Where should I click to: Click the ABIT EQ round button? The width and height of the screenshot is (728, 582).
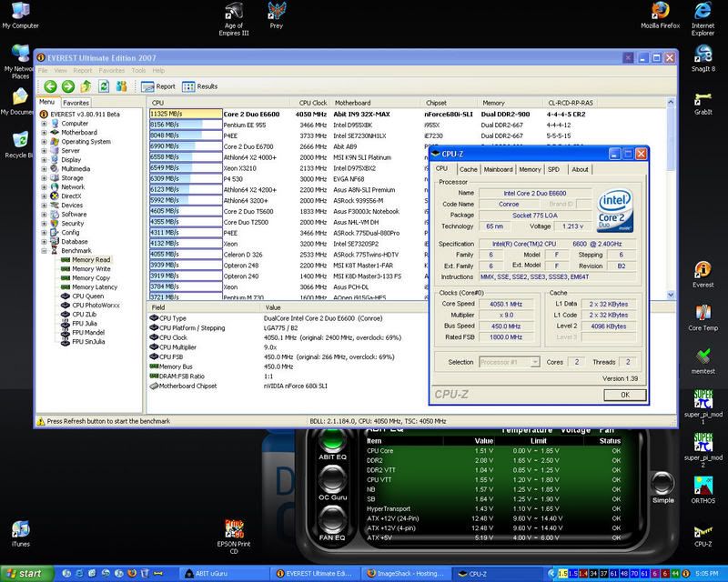click(x=332, y=440)
